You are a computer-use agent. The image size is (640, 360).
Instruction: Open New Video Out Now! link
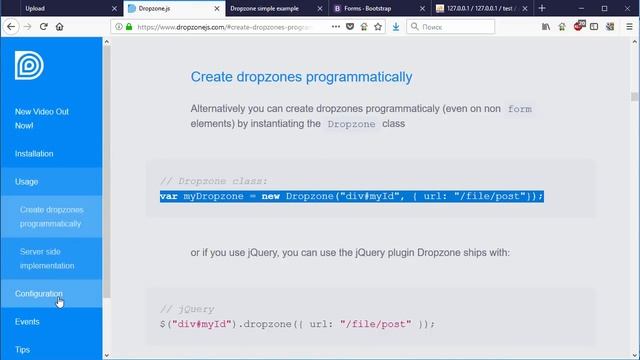click(42, 118)
